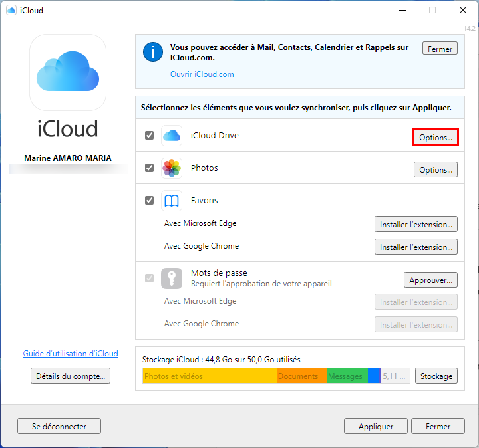479x448 pixels.
Task: Dismiss the info banner with Fermer
Action: point(440,49)
